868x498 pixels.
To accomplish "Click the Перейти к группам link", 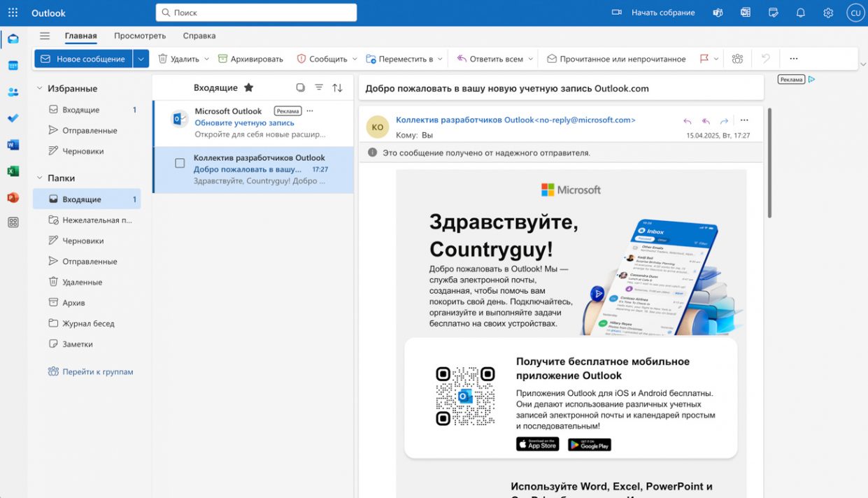I will point(97,372).
